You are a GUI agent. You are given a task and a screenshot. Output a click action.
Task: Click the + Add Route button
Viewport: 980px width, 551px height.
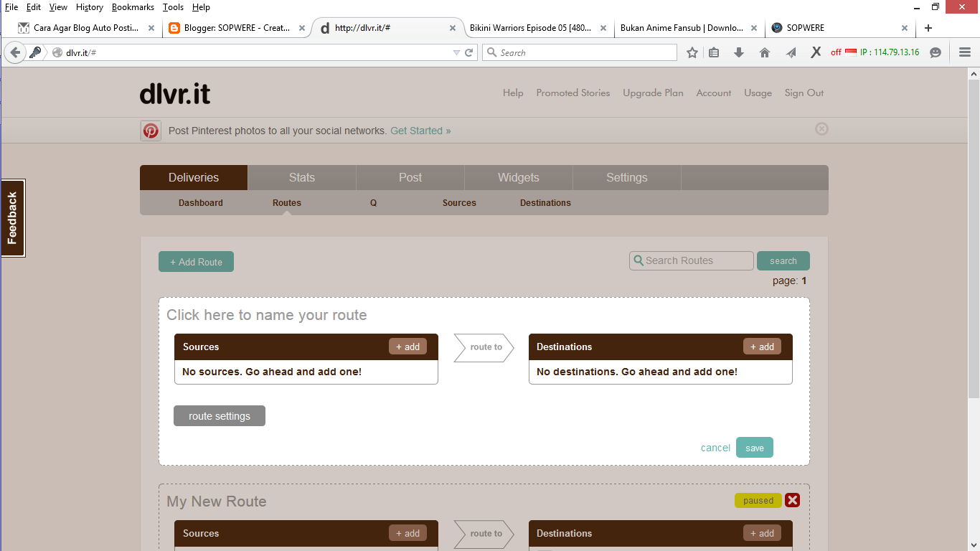coord(196,262)
